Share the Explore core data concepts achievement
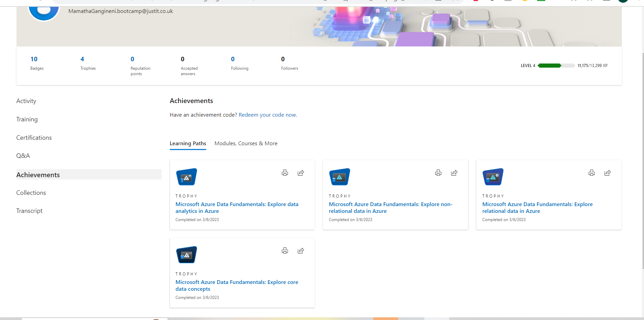The height and width of the screenshot is (320, 644). (x=301, y=251)
